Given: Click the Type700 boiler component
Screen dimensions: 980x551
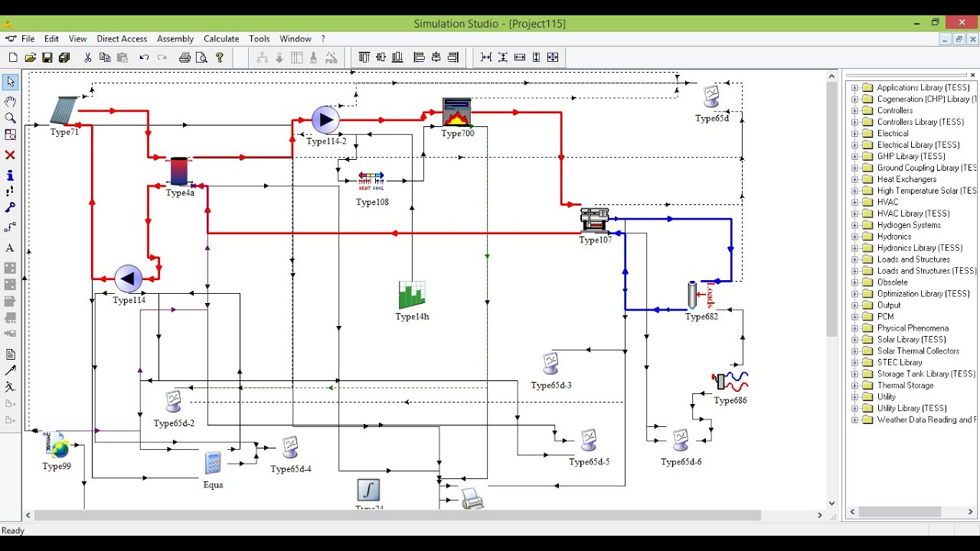Looking at the screenshot, I should (x=457, y=112).
